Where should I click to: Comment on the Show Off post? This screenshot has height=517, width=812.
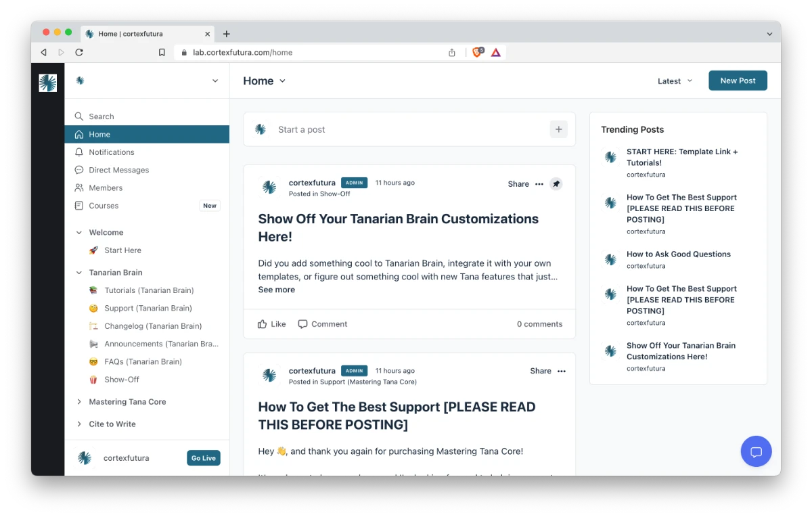pyautogui.click(x=323, y=324)
